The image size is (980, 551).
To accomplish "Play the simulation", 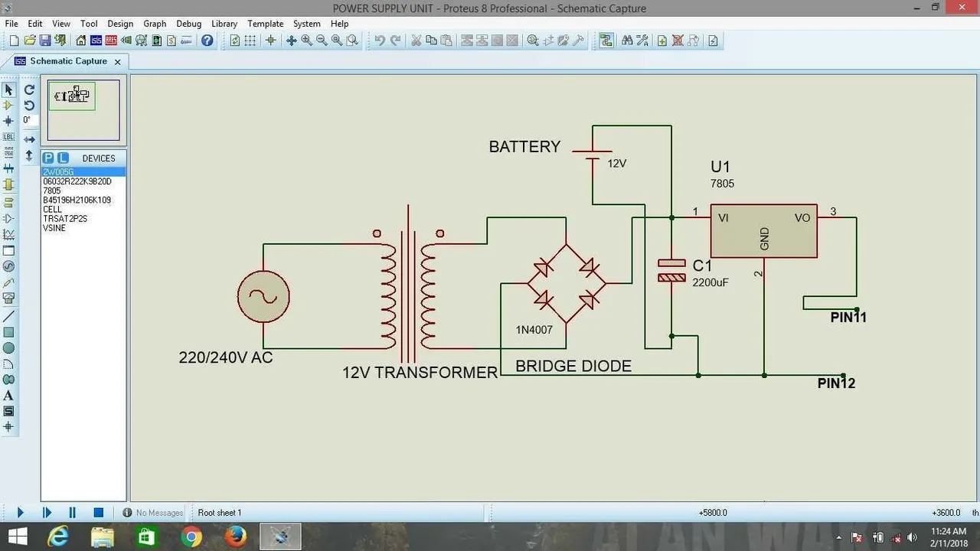I will click(x=20, y=513).
